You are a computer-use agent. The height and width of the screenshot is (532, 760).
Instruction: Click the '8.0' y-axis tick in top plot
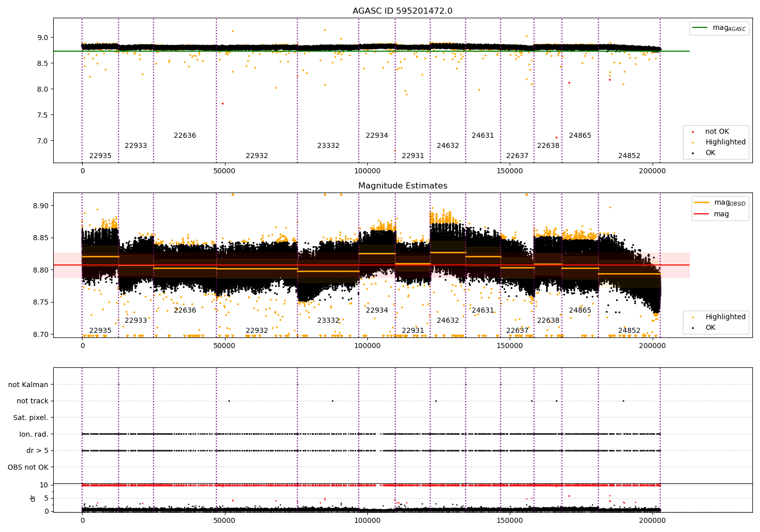pyautogui.click(x=43, y=89)
